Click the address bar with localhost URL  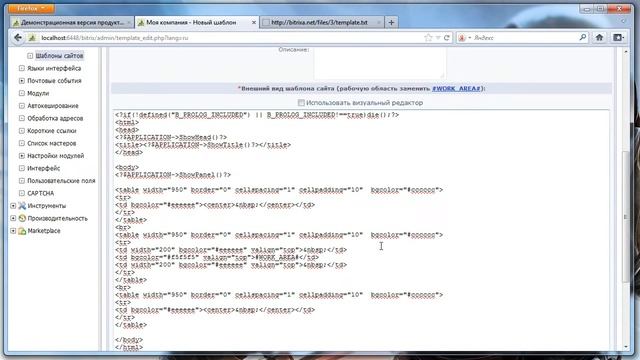(229, 38)
